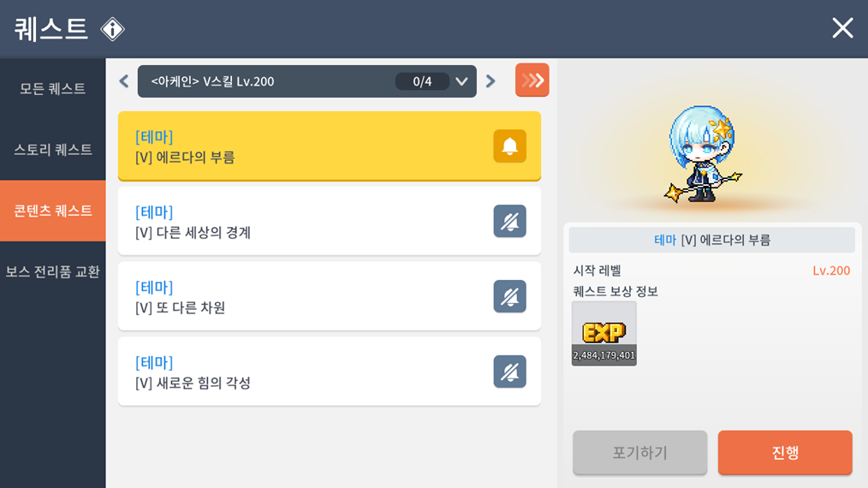Screen dimensions: 868x488
Task: Select the quest [V] 또 다른 차원
Action: click(x=330, y=296)
